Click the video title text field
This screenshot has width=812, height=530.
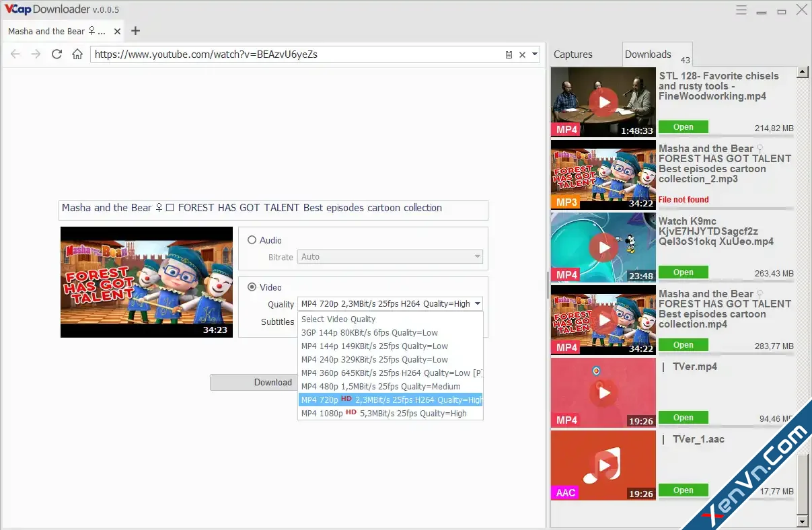(273, 210)
